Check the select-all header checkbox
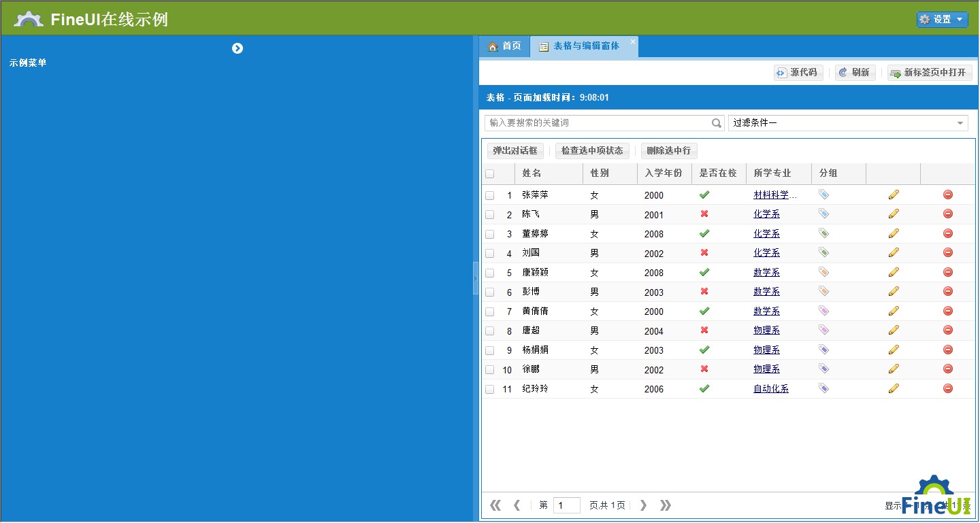Image resolution: width=980 pixels, height=523 pixels. click(x=490, y=174)
